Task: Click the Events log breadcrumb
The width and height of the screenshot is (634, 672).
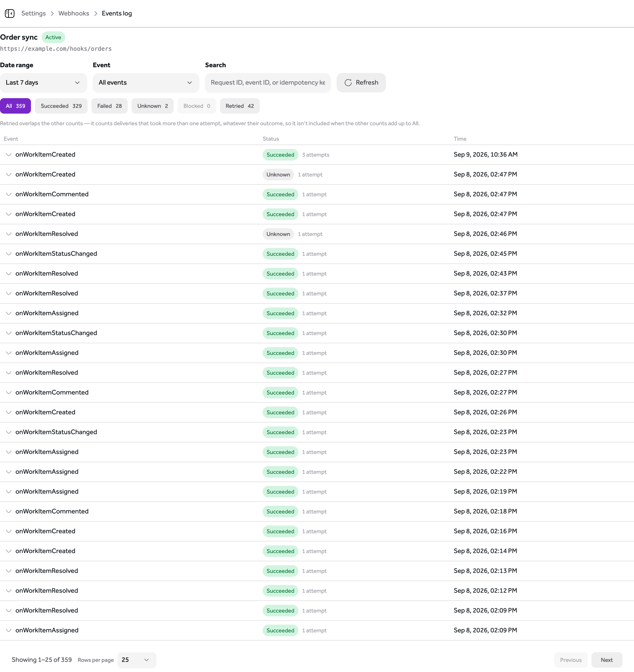Action: (x=117, y=13)
